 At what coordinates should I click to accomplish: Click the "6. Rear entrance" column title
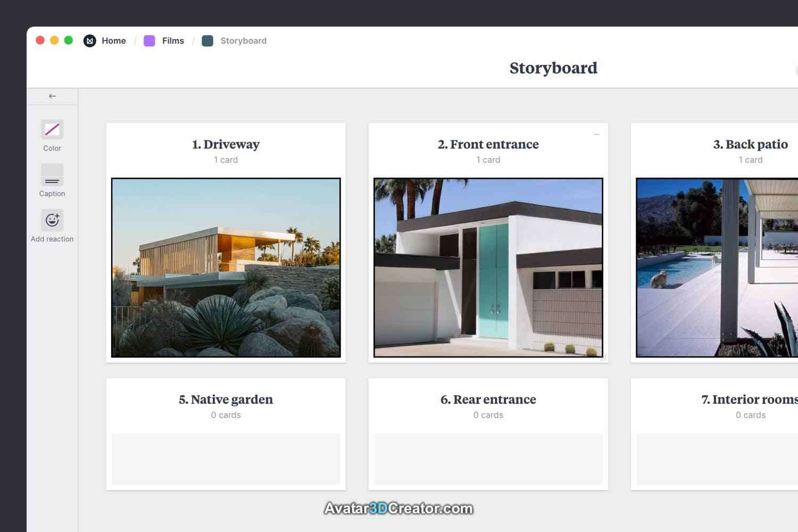click(488, 400)
